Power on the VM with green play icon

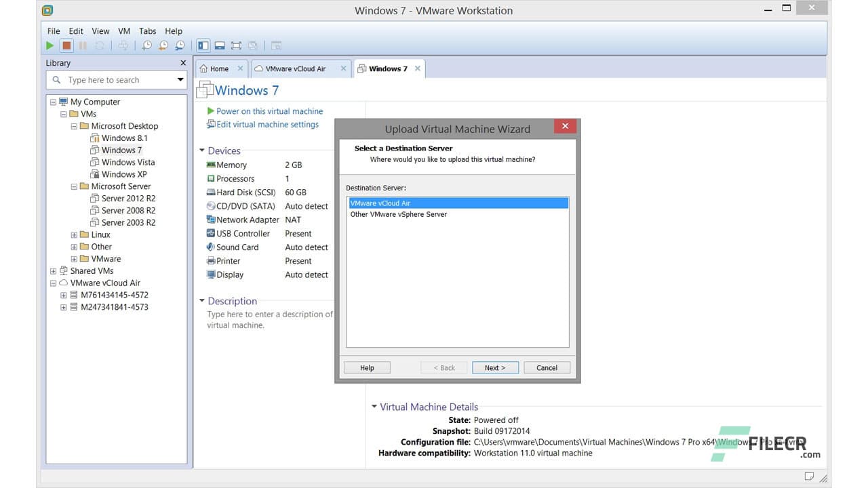(50, 45)
